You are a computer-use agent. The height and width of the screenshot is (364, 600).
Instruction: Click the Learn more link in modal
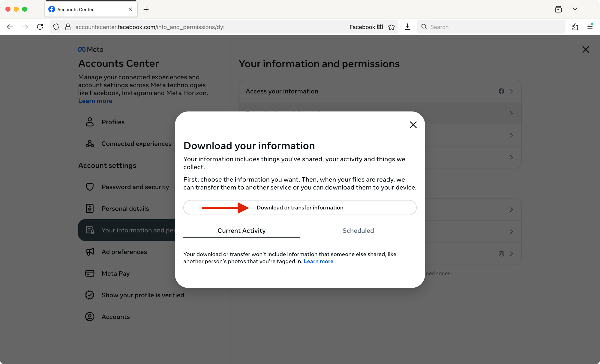click(318, 261)
